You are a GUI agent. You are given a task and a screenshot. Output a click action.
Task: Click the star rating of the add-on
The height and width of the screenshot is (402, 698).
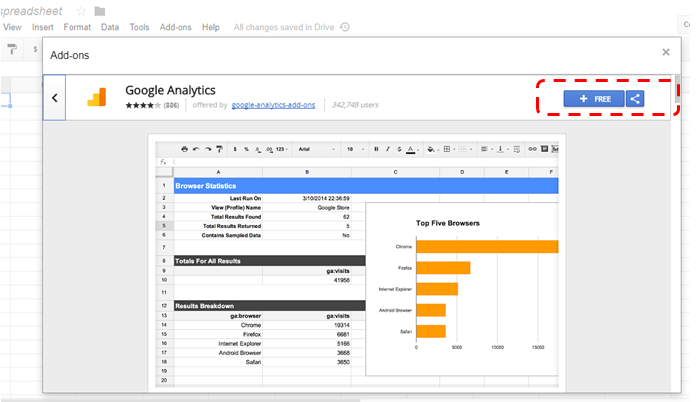click(143, 105)
